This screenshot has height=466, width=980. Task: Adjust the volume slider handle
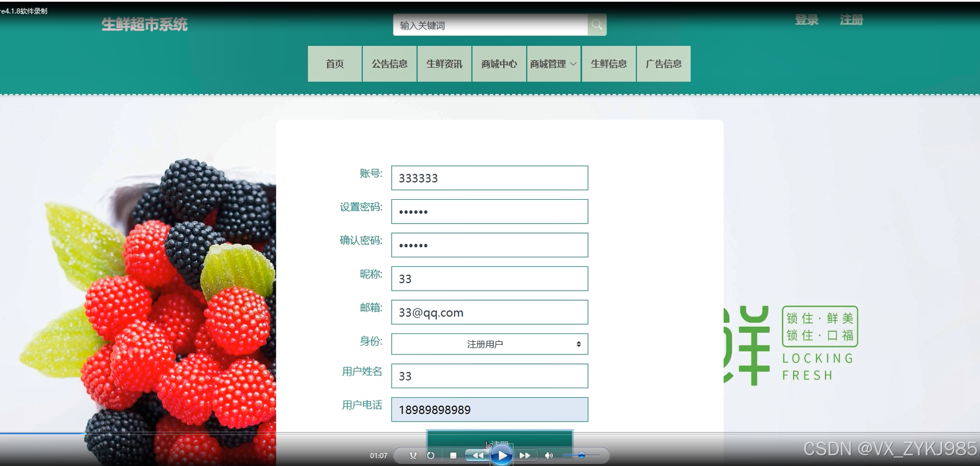click(582, 455)
